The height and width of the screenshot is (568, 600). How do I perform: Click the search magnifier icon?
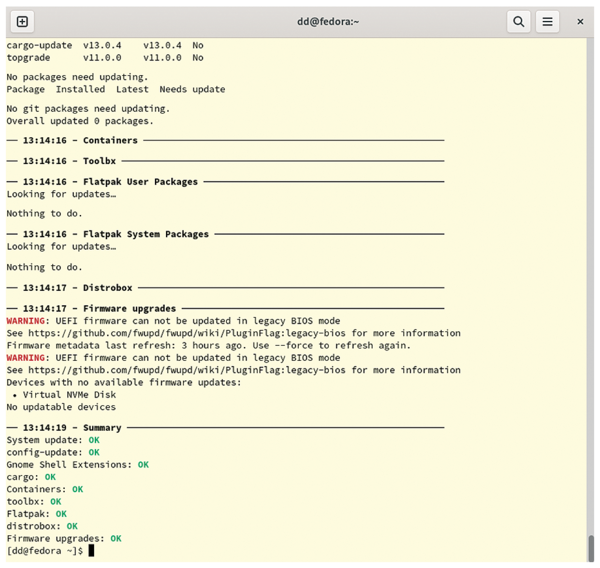[518, 21]
